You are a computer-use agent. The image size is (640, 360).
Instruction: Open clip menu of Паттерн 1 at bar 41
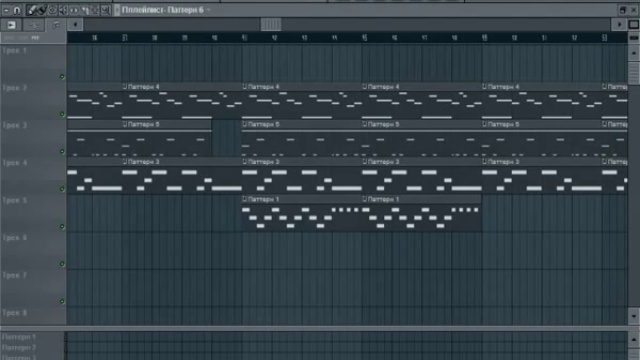pos(244,199)
